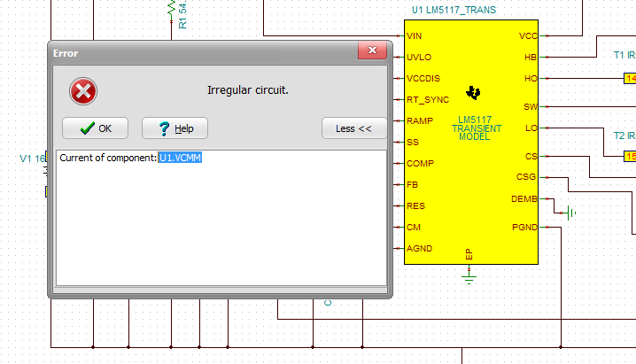Image resolution: width=636 pixels, height=364 pixels.
Task: Select the U1 LM5117_TRANS component label
Action: coord(454,10)
